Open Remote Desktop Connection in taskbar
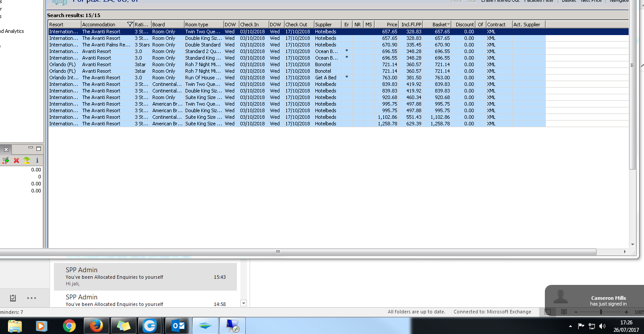 point(232,326)
